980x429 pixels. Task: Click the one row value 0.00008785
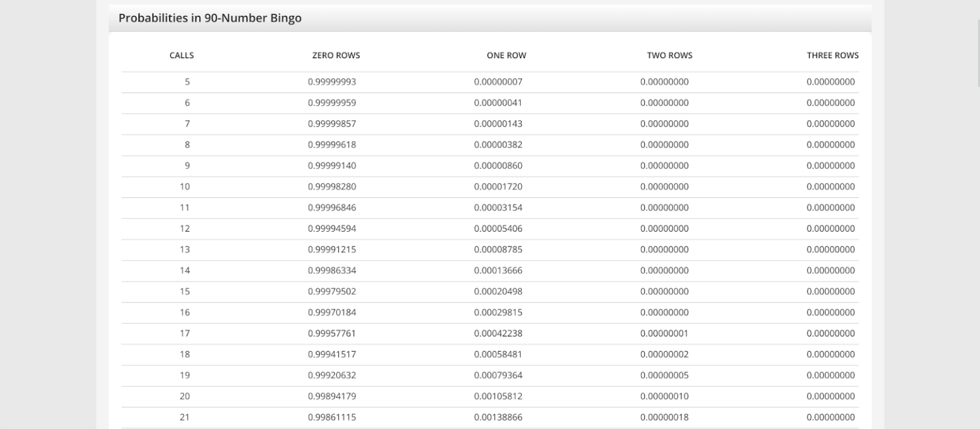click(498, 250)
